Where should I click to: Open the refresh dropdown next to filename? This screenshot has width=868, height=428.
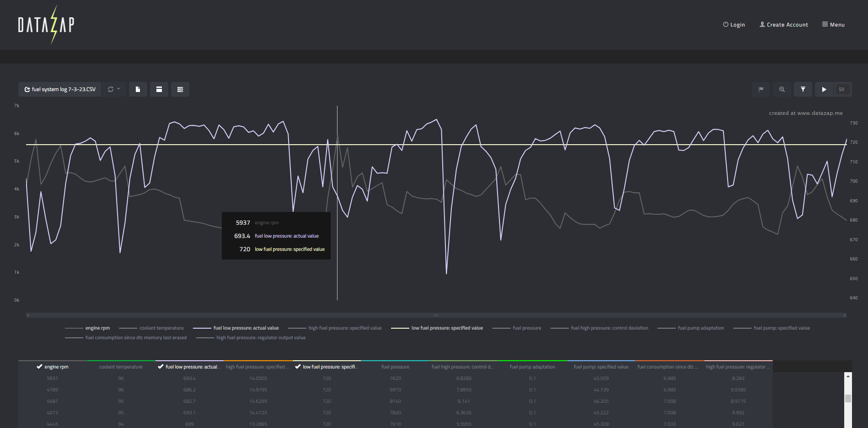coord(113,89)
